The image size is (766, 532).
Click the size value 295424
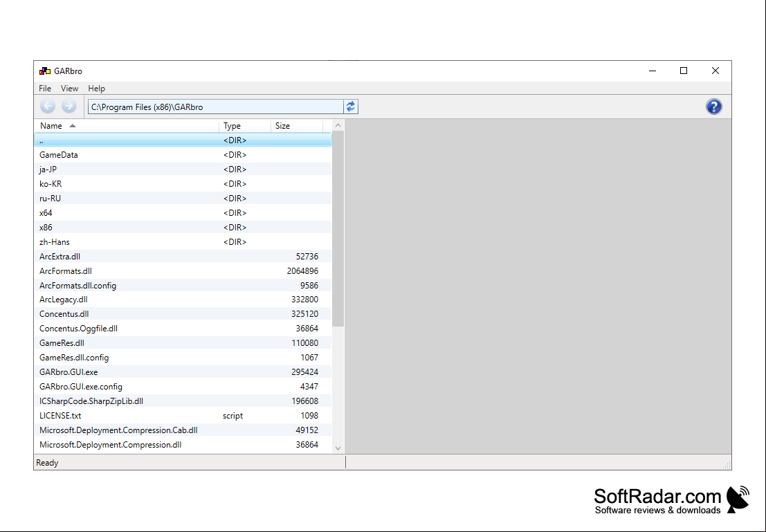[x=305, y=372]
